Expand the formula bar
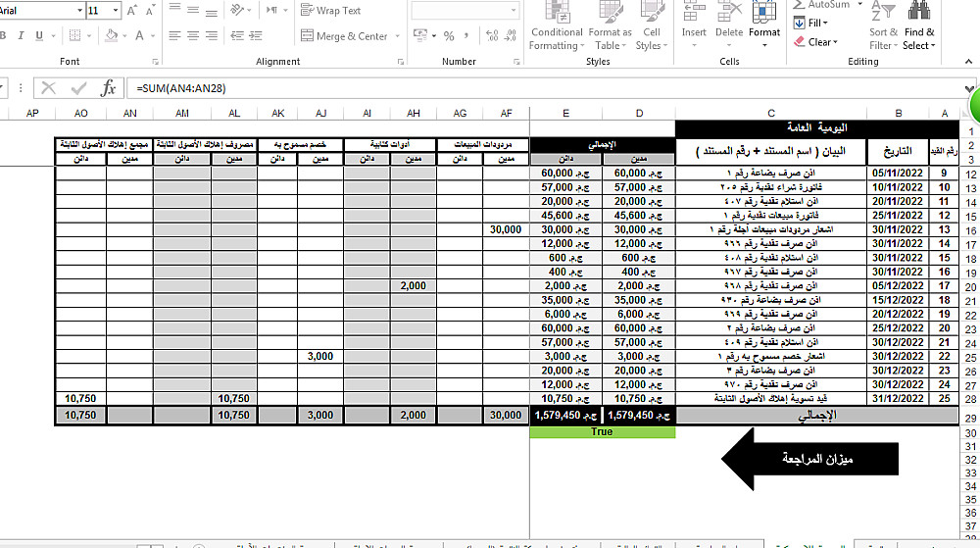This screenshot has height=548, width=980. (x=969, y=88)
